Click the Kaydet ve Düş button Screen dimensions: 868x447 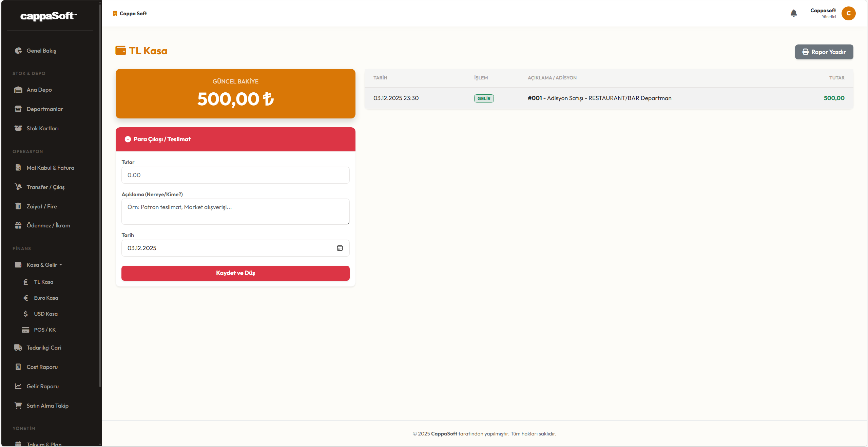(x=235, y=273)
